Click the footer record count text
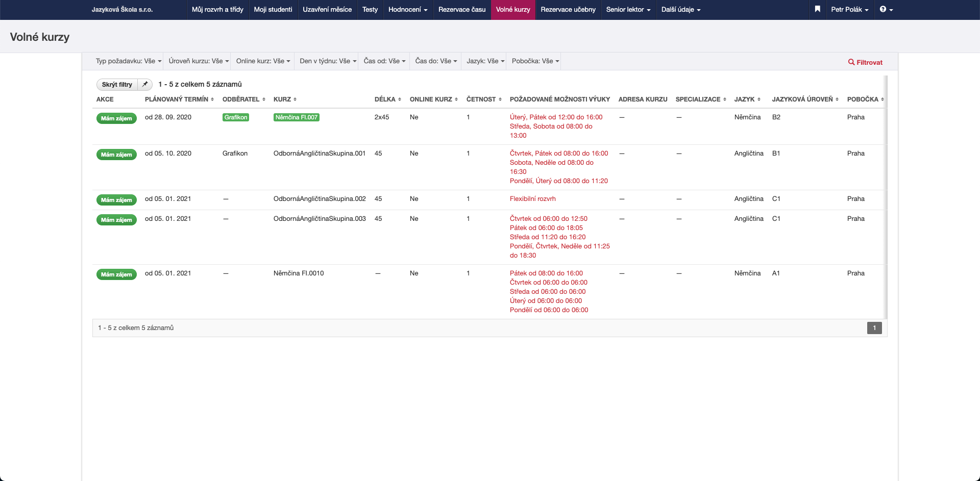 [136, 327]
